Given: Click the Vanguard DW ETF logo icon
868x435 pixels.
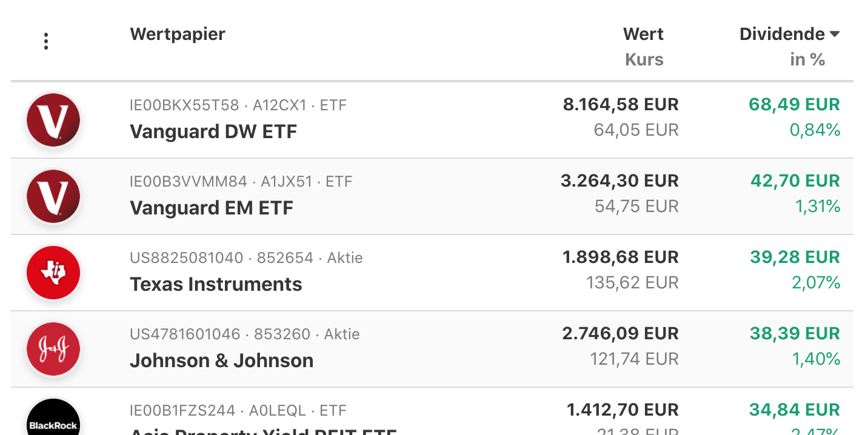Looking at the screenshot, I should pos(53,120).
